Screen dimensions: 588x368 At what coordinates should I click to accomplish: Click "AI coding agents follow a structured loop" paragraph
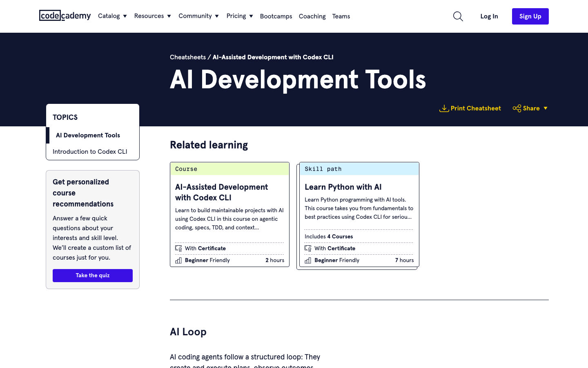(x=245, y=361)
